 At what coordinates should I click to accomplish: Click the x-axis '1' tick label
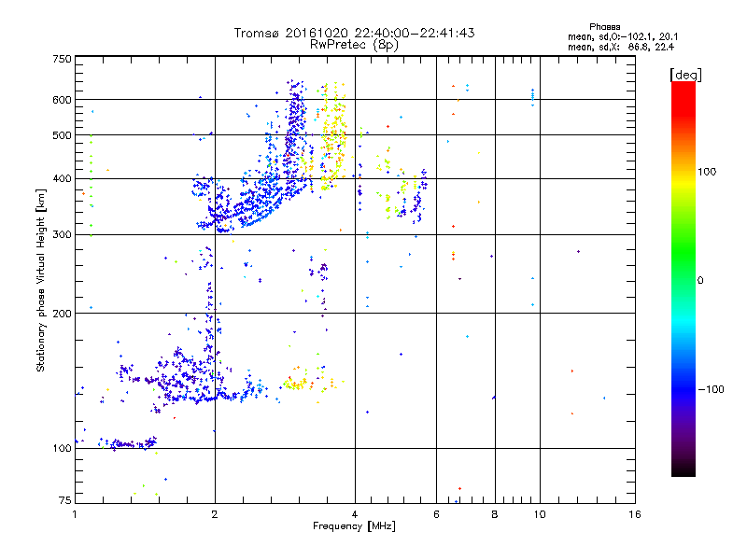75,514
